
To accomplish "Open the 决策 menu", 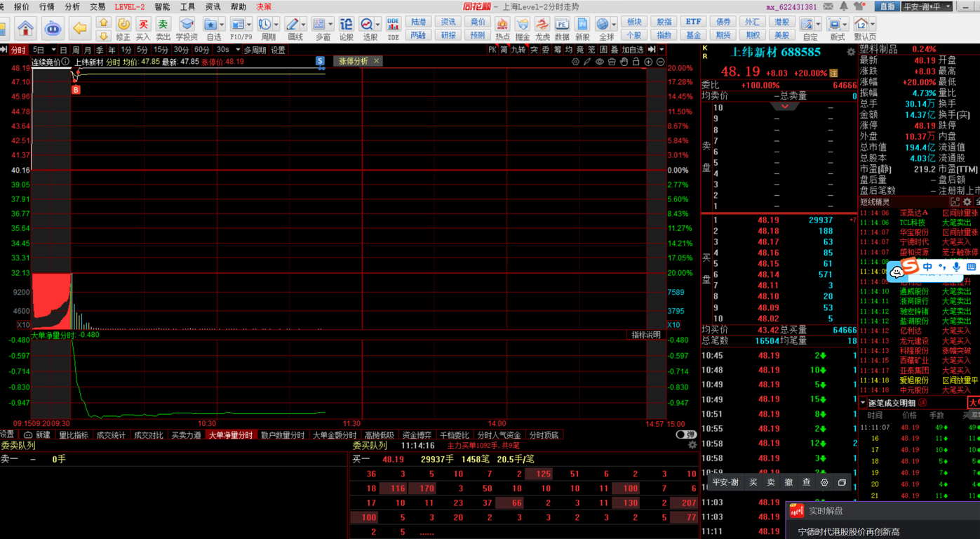I will tap(264, 6).
